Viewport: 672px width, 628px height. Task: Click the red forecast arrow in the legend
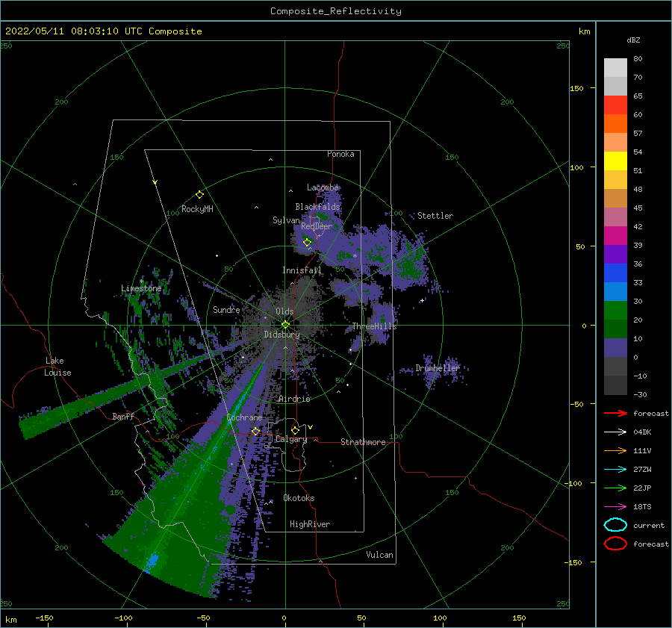click(615, 413)
